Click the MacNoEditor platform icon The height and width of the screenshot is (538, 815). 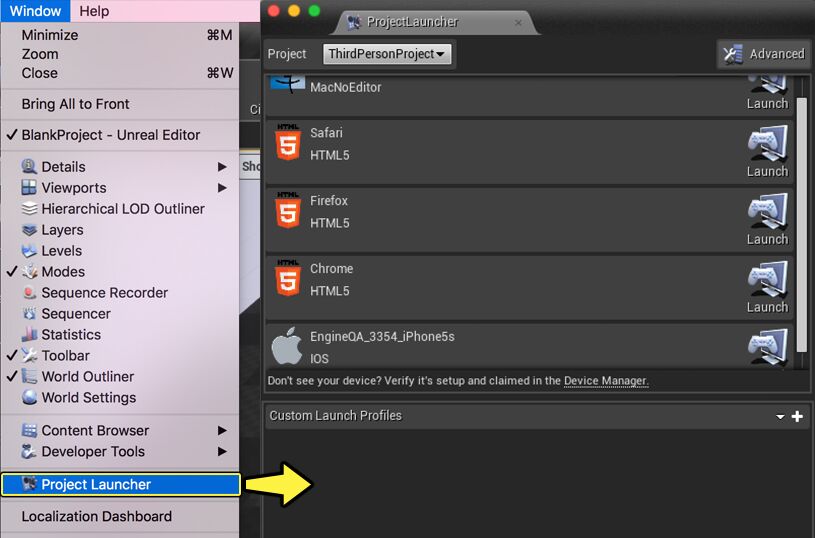(288, 84)
